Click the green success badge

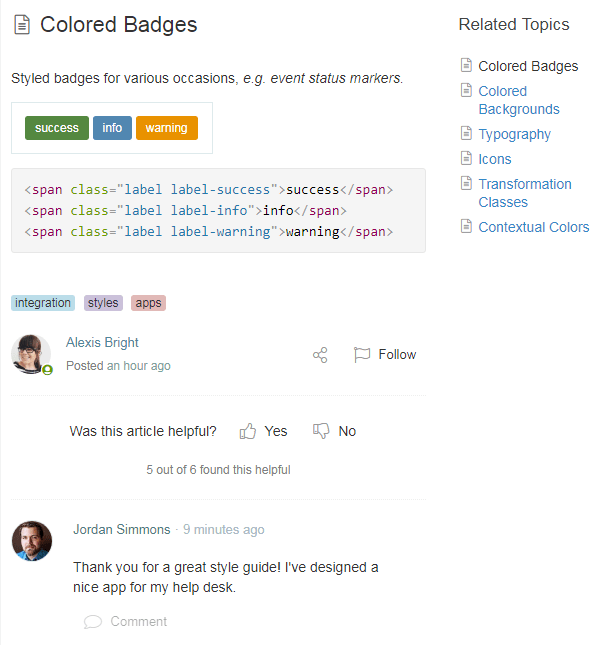[x=57, y=128]
